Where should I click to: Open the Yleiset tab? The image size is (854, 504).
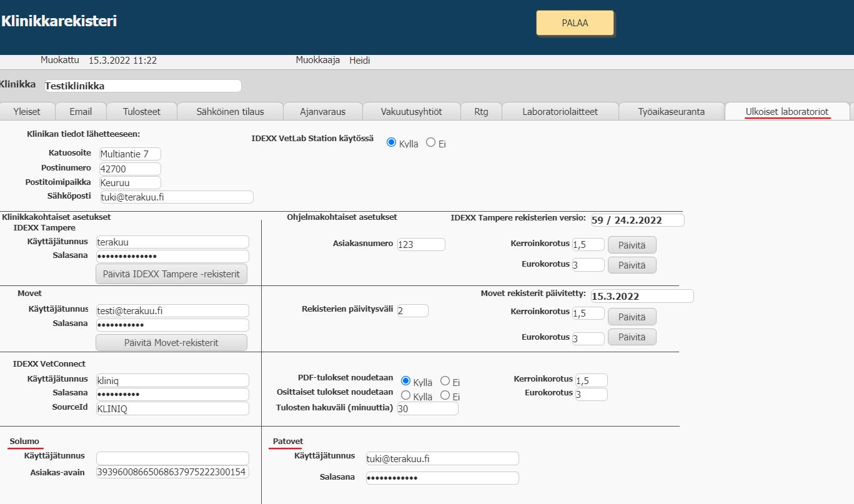pyautogui.click(x=27, y=111)
